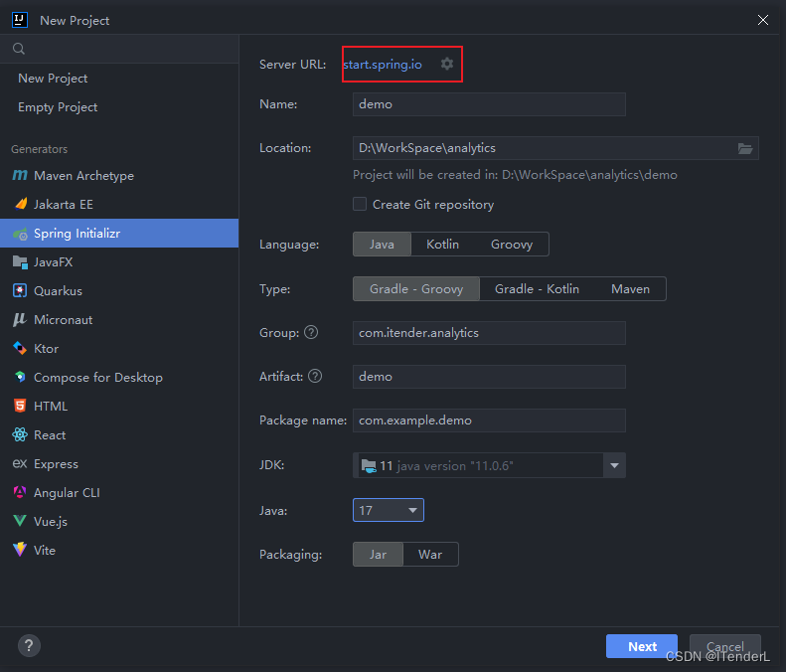Select Maven Archetype generator
This screenshot has height=672, width=786.
(119, 176)
